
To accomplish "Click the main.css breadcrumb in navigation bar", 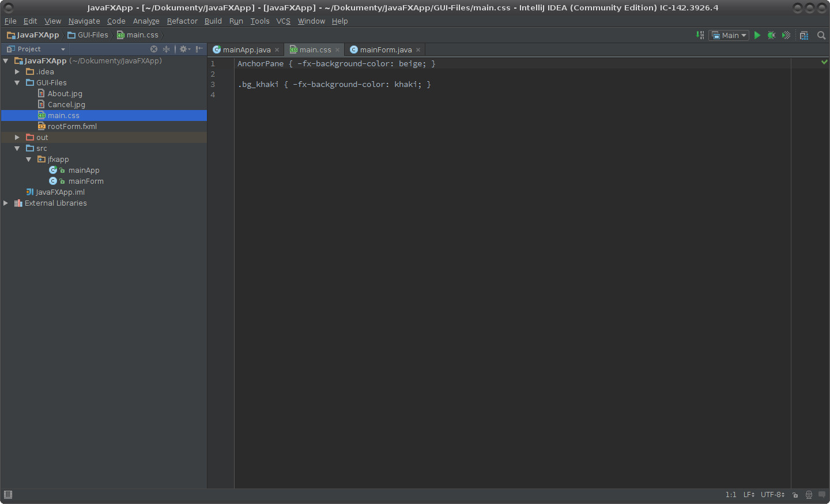I will pos(138,35).
